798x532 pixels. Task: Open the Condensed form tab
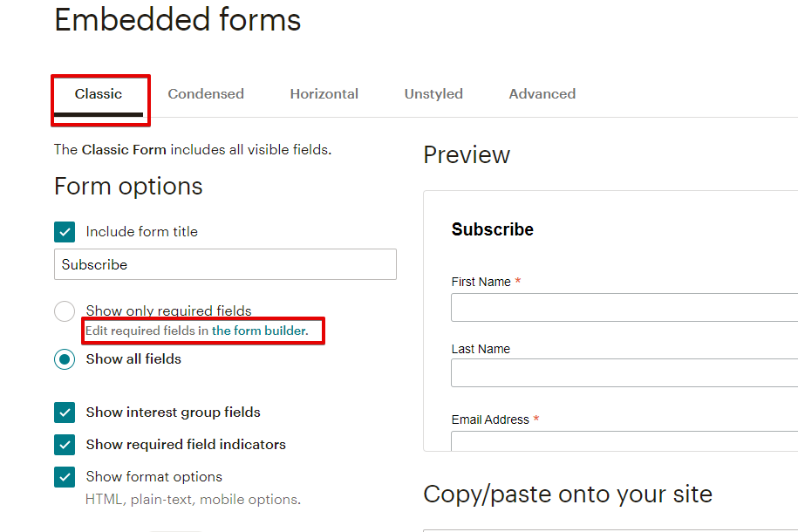tap(206, 94)
